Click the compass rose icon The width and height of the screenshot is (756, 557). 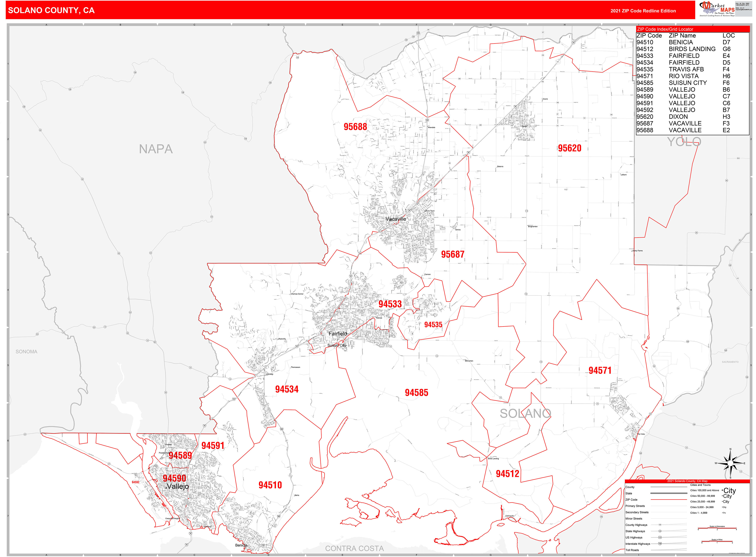(730, 464)
